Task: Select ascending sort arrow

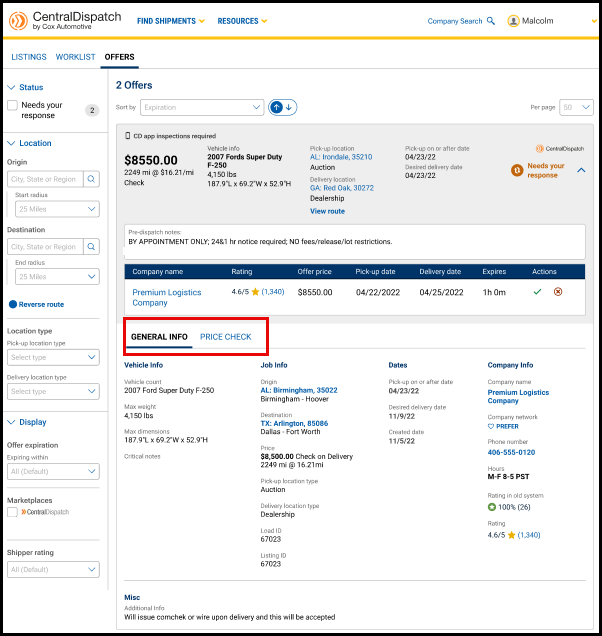Action: [x=277, y=107]
